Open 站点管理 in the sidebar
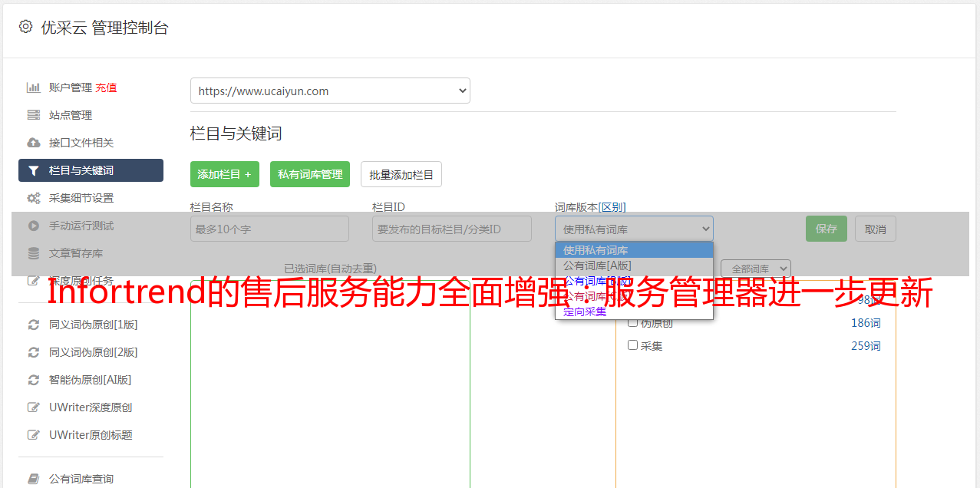This screenshot has width=980, height=488. (71, 115)
